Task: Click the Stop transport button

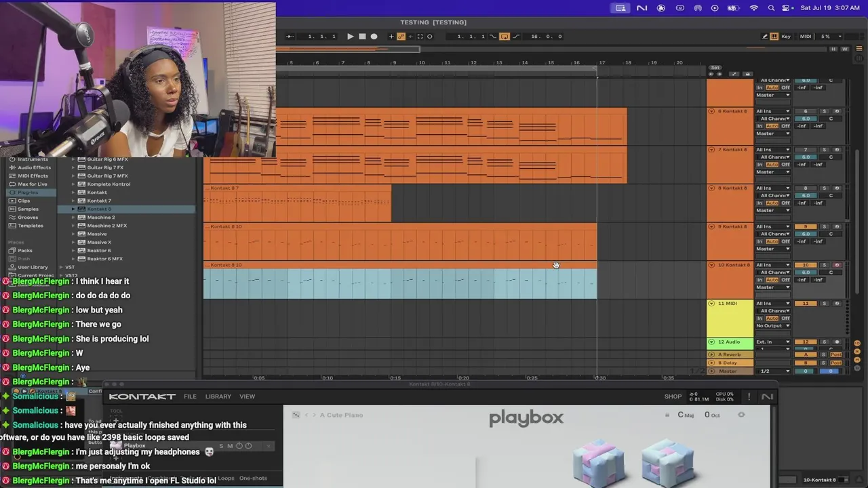Action: point(362,37)
